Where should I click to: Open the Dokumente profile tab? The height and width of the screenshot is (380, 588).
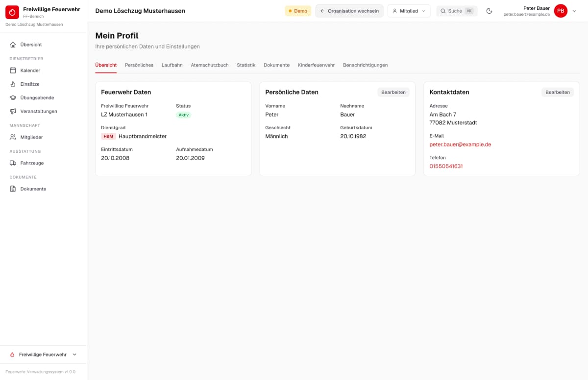pyautogui.click(x=276, y=65)
